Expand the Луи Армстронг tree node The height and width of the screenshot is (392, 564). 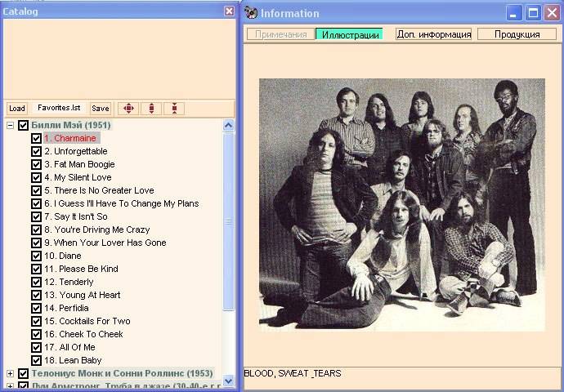point(11,386)
